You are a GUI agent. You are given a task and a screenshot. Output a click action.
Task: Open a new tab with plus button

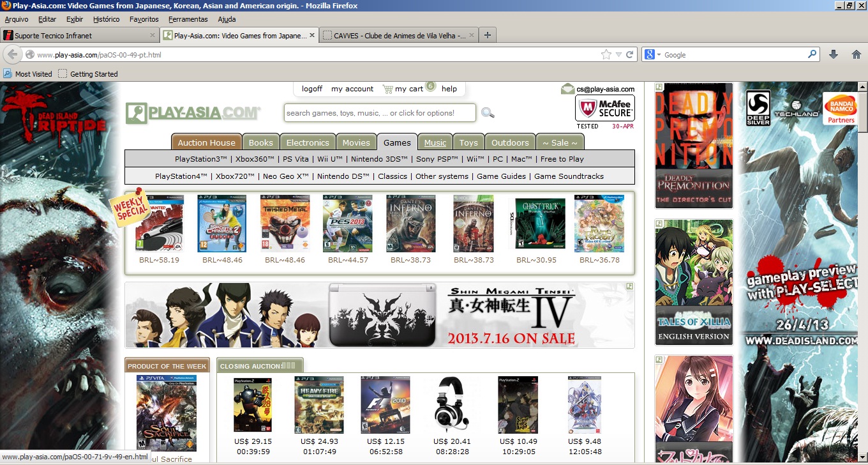(488, 35)
